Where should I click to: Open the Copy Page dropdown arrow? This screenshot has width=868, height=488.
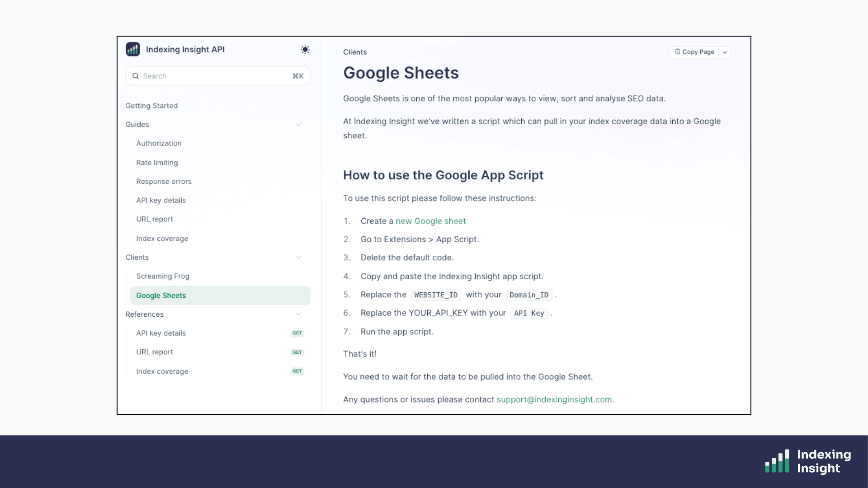click(x=725, y=52)
